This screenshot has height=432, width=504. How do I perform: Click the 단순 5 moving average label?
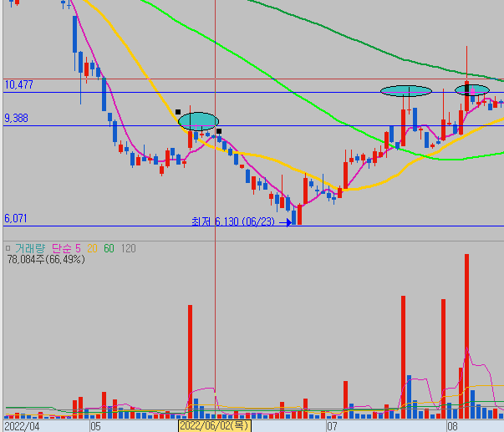click(66, 248)
